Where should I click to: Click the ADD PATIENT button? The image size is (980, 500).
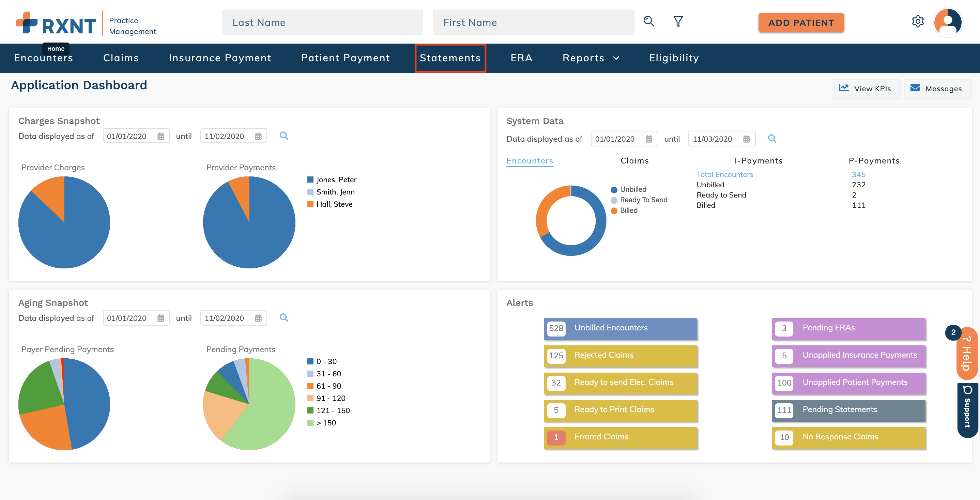(801, 23)
